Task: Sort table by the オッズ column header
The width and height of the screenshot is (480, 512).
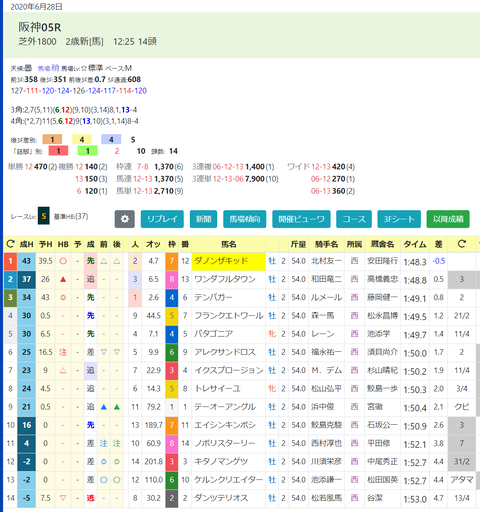Action: pos(153,244)
